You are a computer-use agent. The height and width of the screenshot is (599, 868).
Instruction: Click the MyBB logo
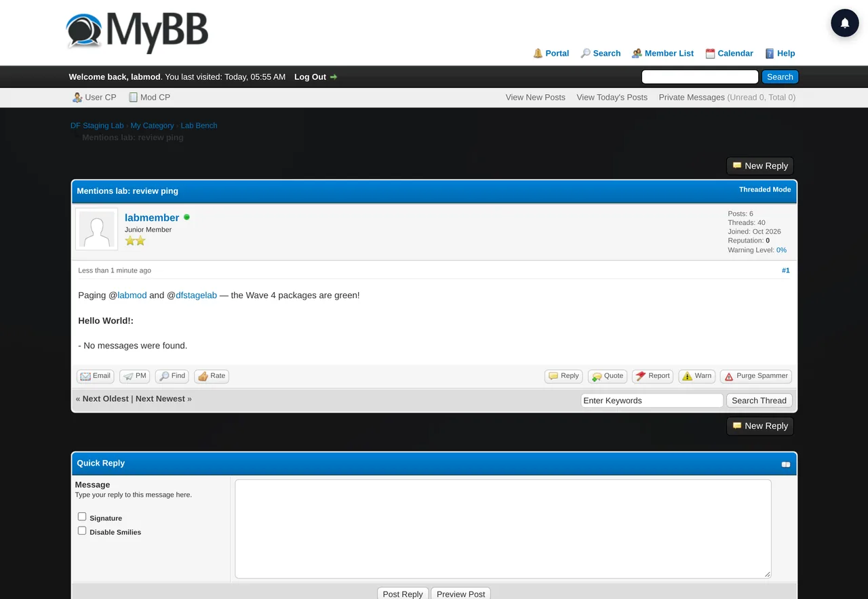coord(137,32)
